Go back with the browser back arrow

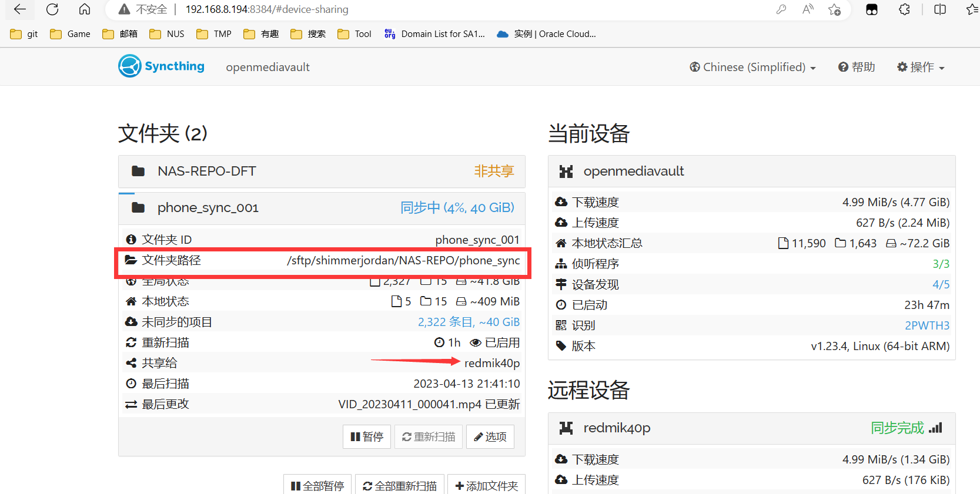(20, 9)
